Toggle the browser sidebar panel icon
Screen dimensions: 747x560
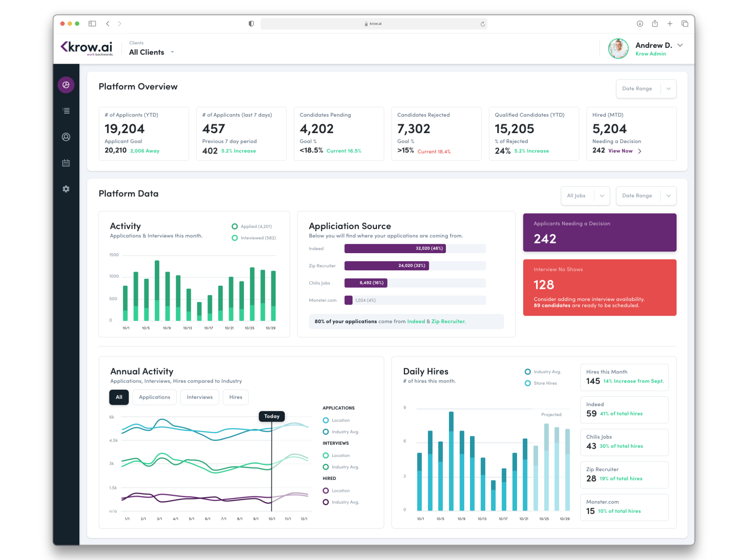point(92,24)
